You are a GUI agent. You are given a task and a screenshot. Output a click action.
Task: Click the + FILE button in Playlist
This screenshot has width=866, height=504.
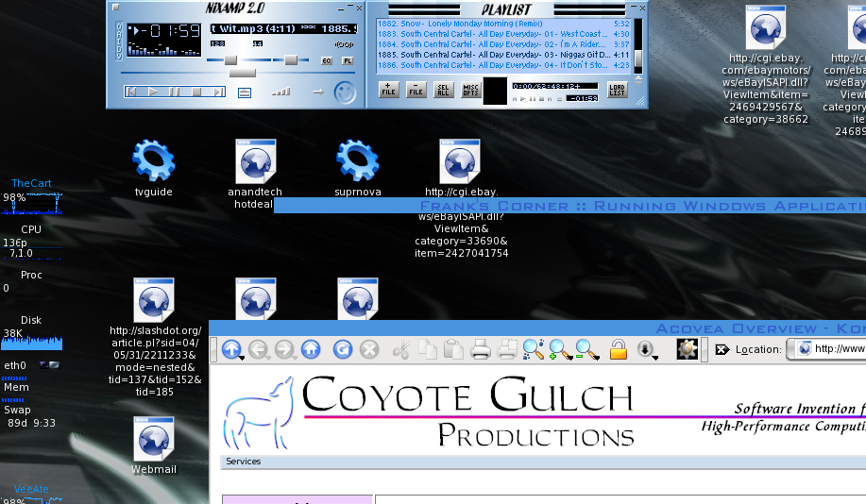(x=388, y=90)
